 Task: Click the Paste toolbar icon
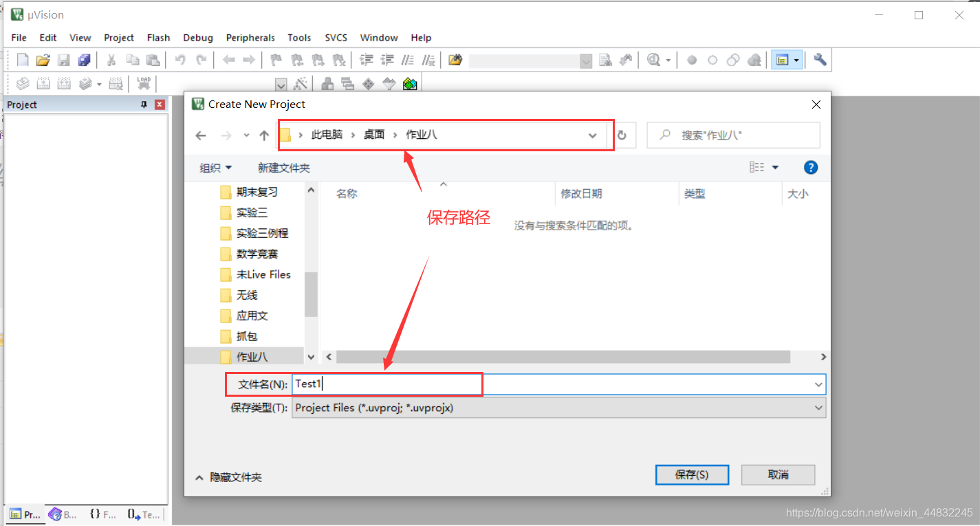[153, 60]
